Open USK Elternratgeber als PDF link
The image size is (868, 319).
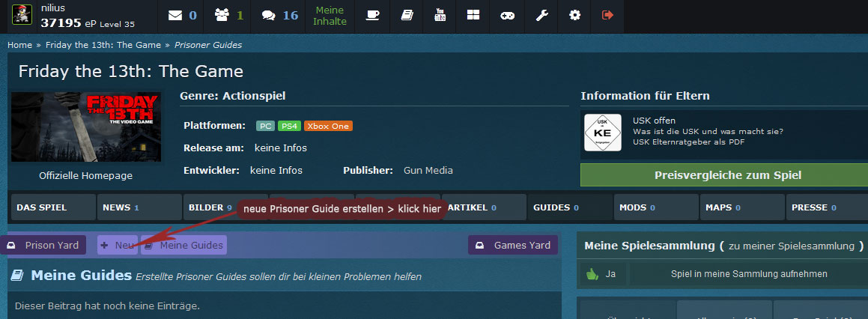(x=689, y=142)
